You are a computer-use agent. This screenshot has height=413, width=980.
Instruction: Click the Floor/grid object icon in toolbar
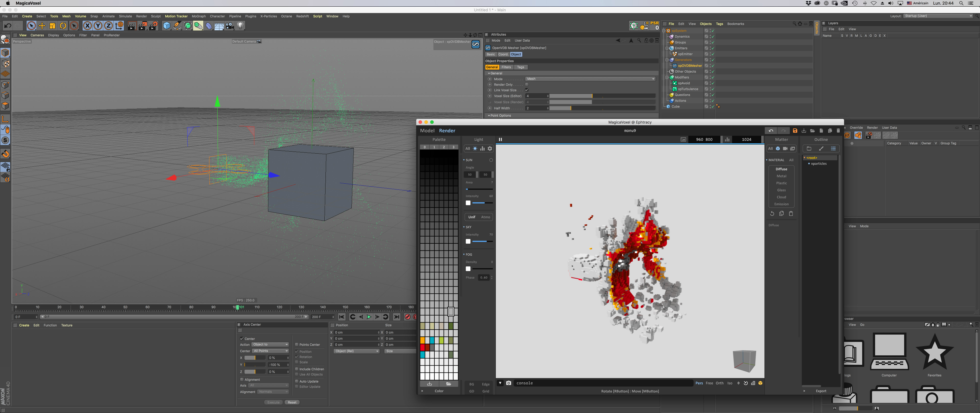[219, 26]
